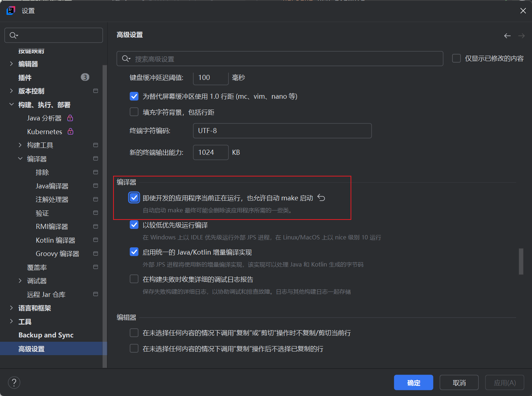Check the 不复制/剪切当前行 option
This screenshot has height=396, width=532.
tap(134, 333)
